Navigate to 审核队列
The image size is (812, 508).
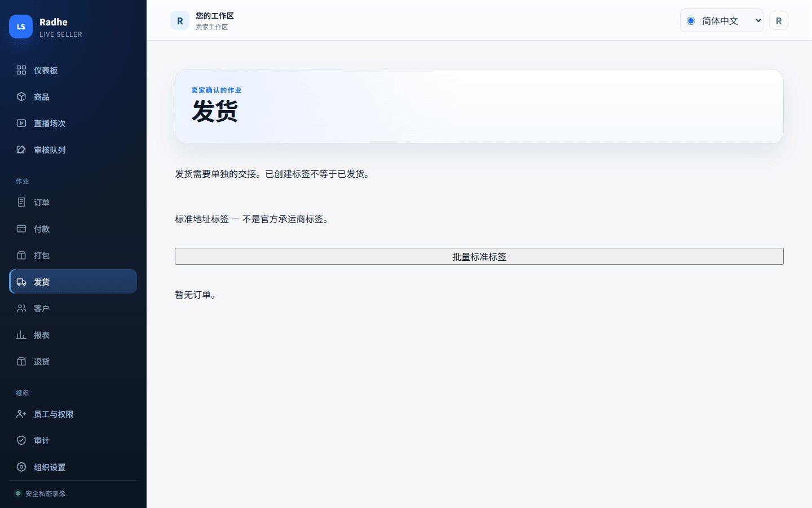pos(73,150)
